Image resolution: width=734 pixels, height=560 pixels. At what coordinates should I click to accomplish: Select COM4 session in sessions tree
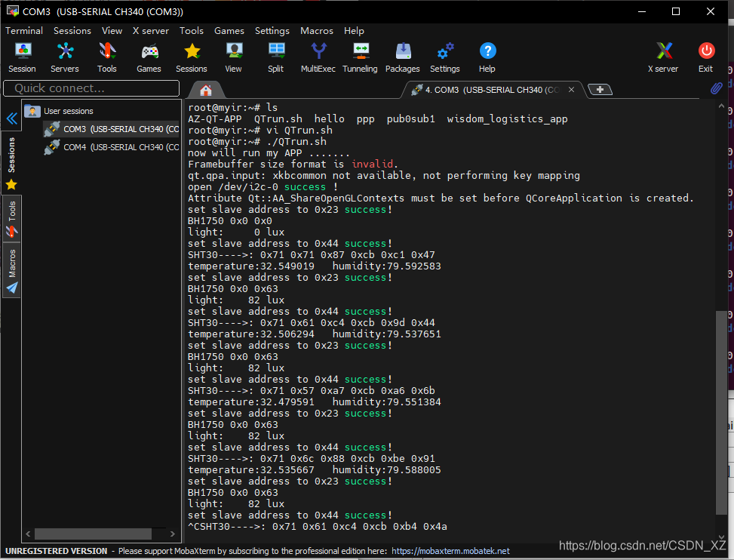pos(112,147)
